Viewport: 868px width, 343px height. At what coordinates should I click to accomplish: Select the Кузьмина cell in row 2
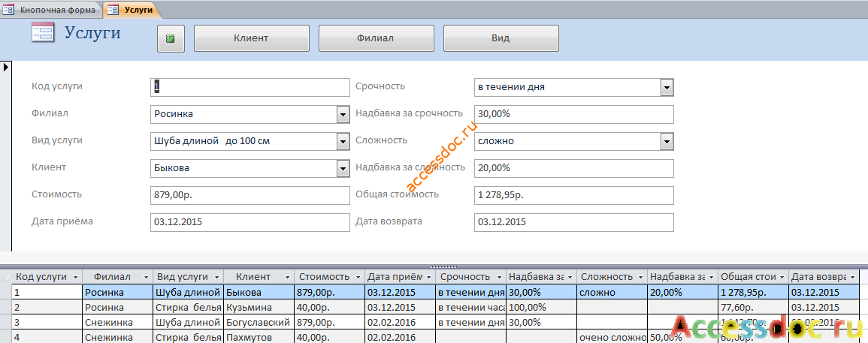click(259, 307)
